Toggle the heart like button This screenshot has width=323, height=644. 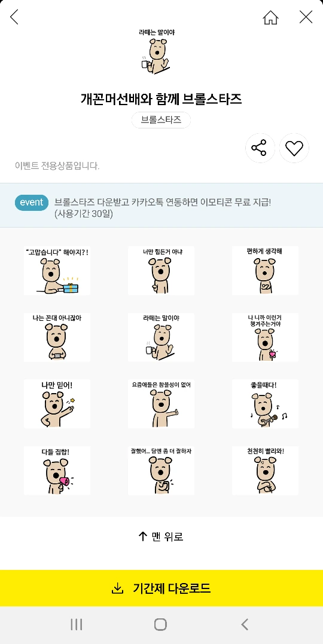[294, 148]
